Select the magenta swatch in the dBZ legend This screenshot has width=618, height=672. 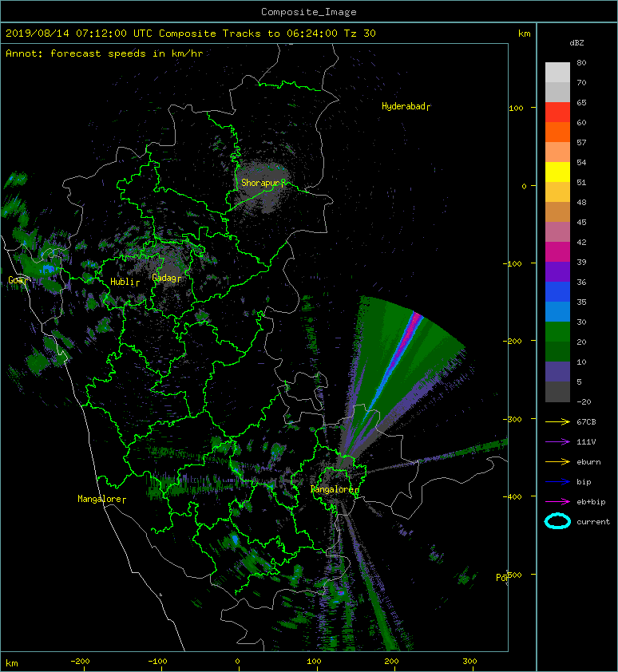coord(557,252)
